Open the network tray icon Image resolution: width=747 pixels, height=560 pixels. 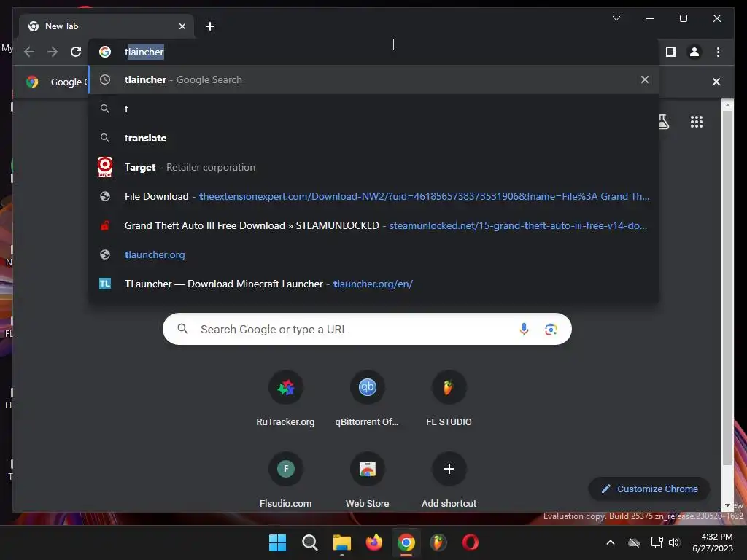(x=657, y=542)
